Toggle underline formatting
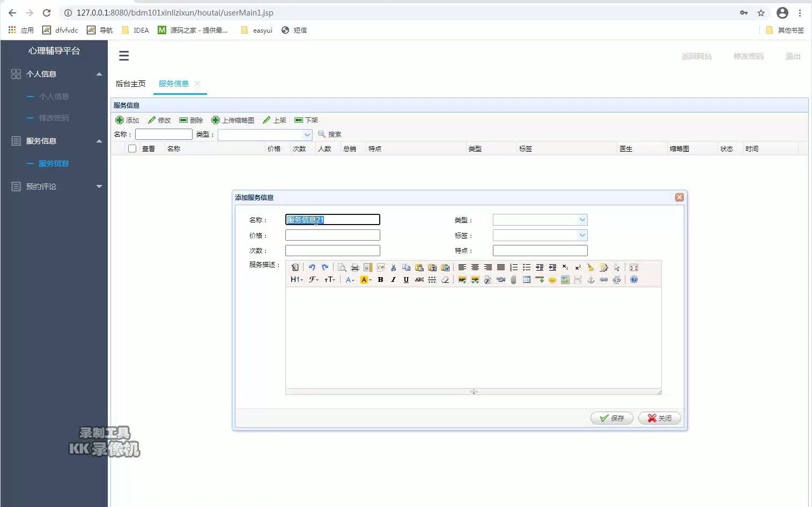812x507 pixels. [407, 280]
